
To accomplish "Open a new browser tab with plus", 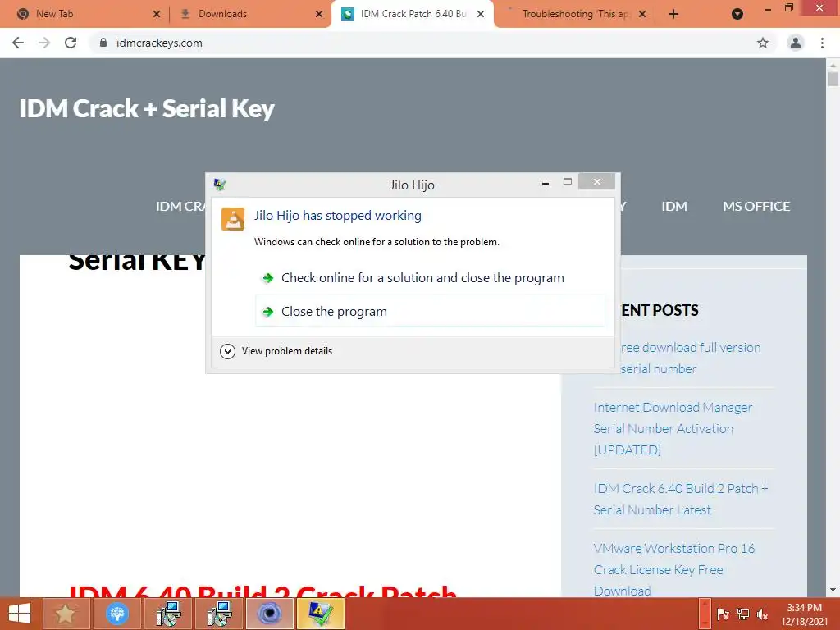I will pyautogui.click(x=673, y=14).
